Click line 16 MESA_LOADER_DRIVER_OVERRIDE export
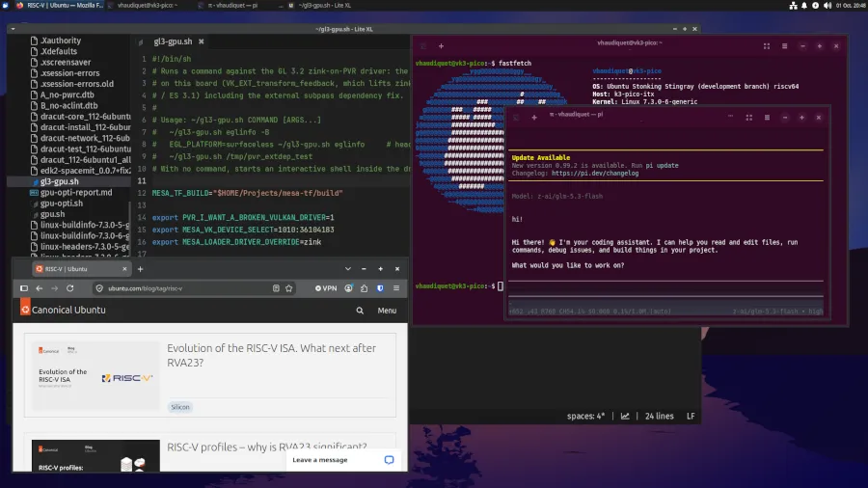The width and height of the screenshot is (868, 488). [237, 242]
